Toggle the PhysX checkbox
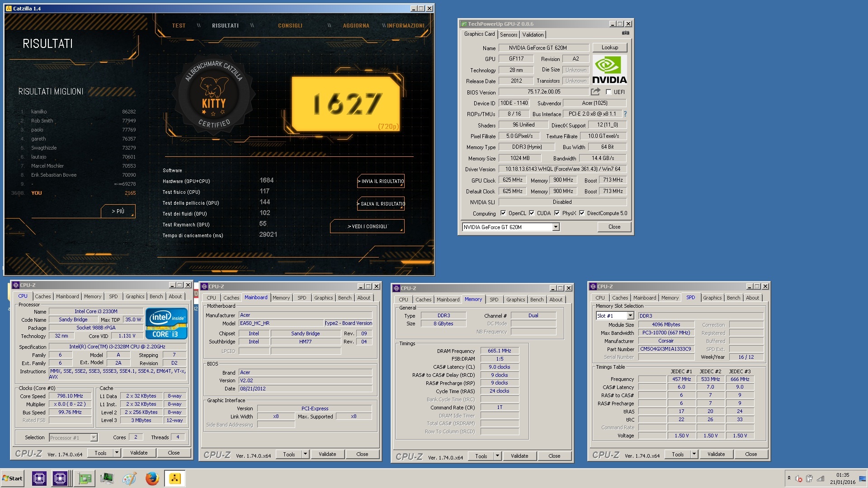868x488 pixels. tap(557, 213)
